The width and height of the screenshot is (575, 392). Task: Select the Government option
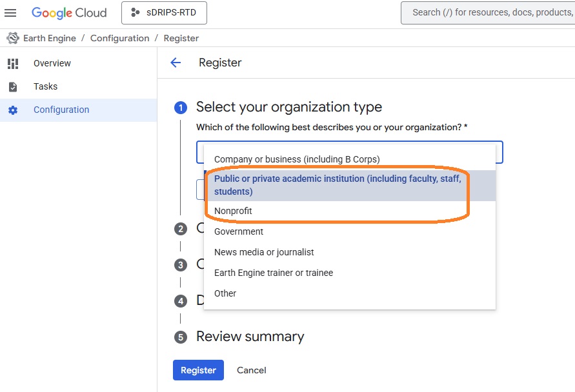click(350, 231)
